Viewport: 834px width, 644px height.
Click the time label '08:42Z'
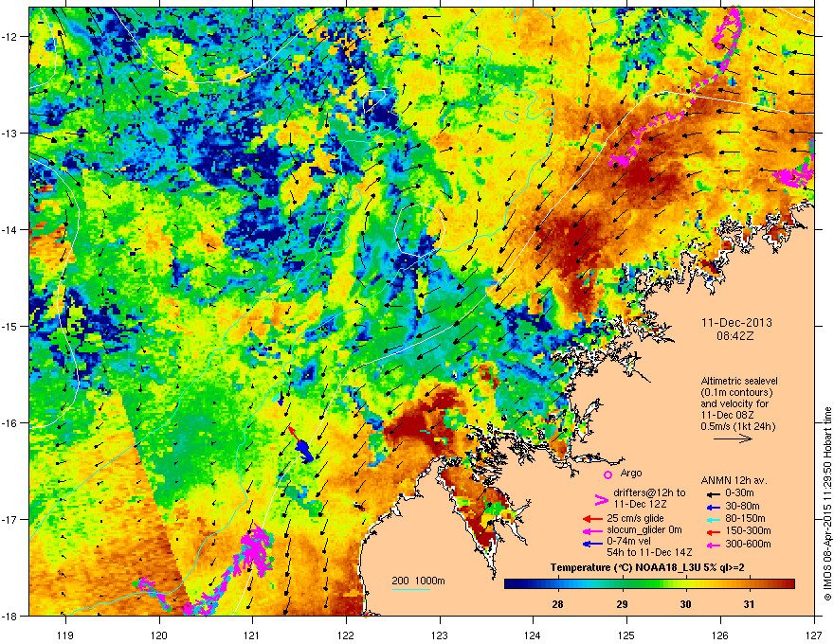(x=736, y=336)
